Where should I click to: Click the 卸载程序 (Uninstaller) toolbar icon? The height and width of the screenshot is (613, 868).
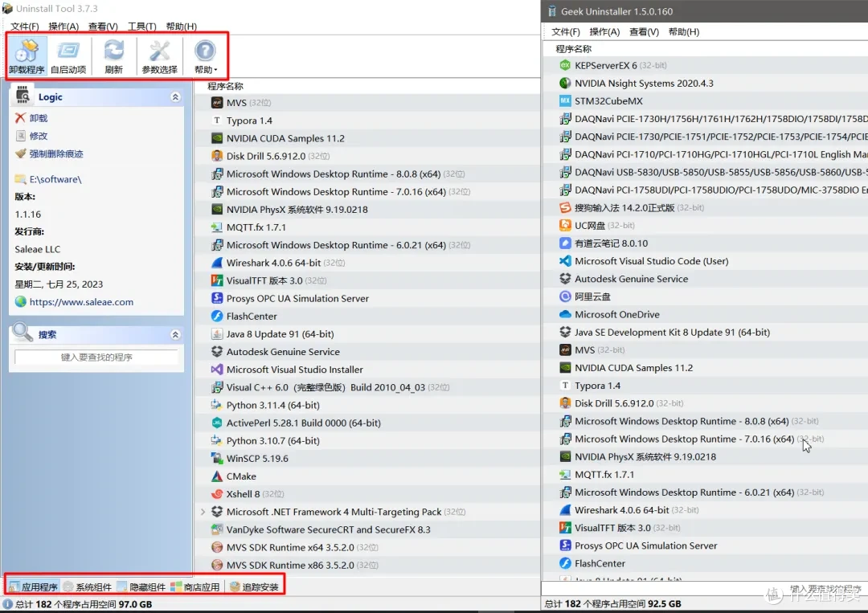pyautogui.click(x=27, y=56)
